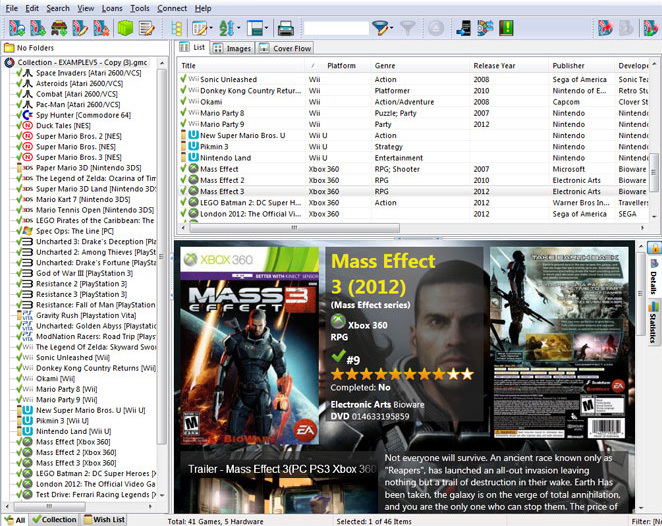Click the mobile device sync icon
662x526 pixels.
pos(464,28)
